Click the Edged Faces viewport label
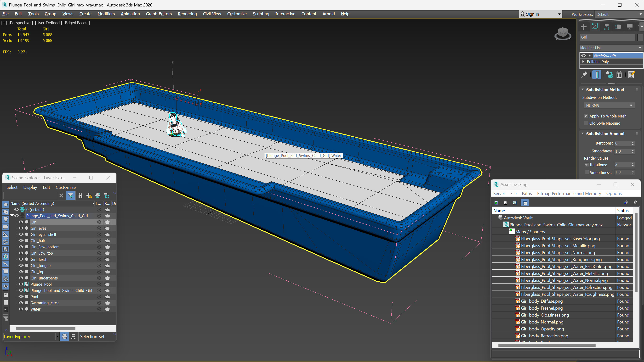 (x=76, y=23)
